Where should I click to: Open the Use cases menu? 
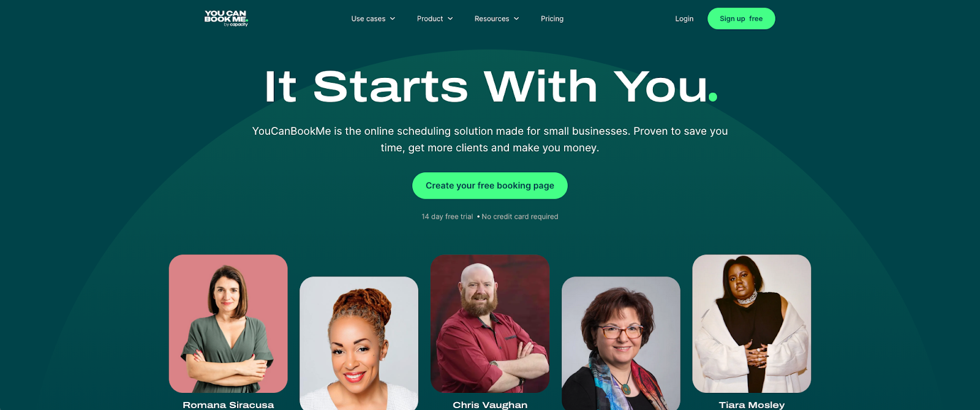[x=373, y=19]
